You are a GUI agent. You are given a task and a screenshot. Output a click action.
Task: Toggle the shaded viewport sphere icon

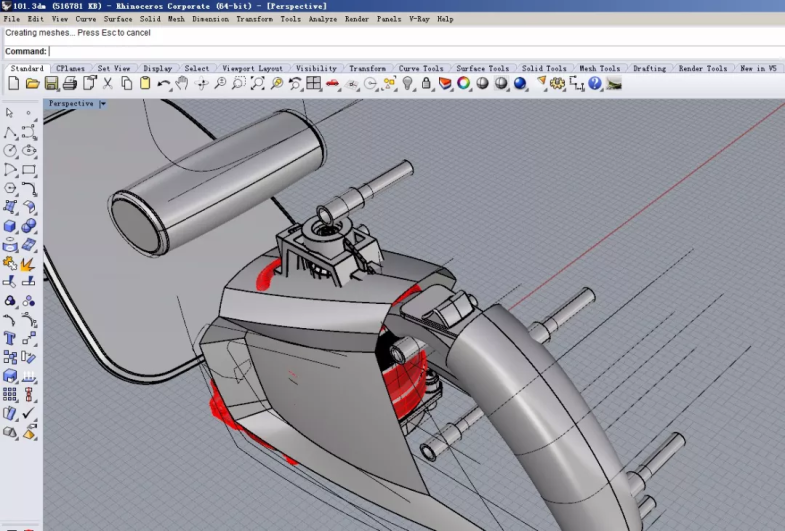483,84
